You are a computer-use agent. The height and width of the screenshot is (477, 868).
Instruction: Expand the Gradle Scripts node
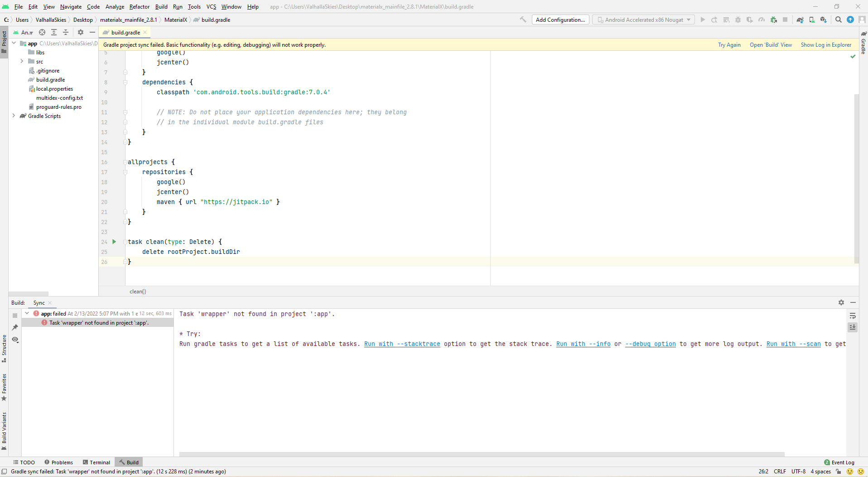pos(14,116)
